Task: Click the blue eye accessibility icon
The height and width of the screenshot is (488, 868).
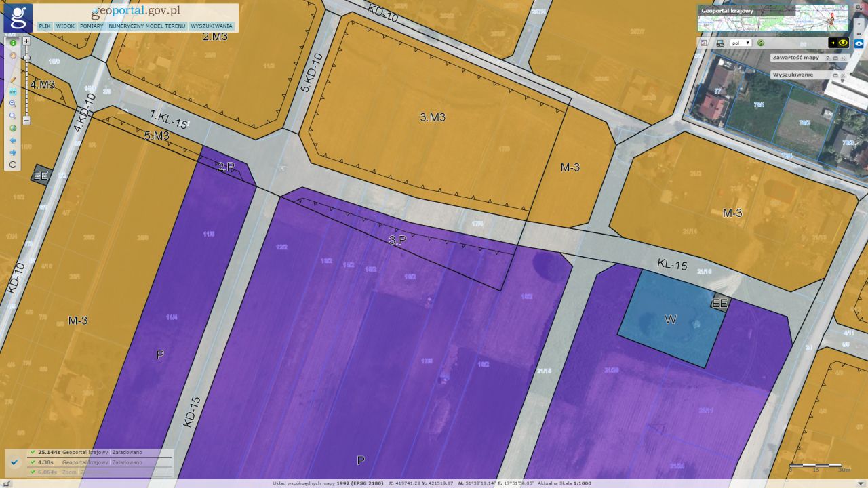Action: click(859, 43)
